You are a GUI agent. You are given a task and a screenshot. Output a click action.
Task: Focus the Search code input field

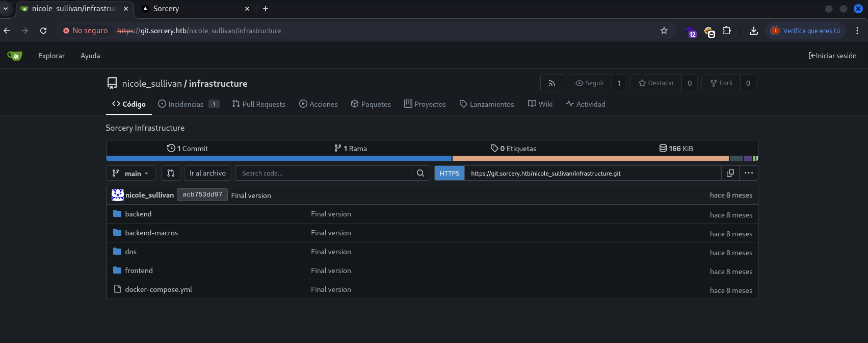[x=323, y=174]
